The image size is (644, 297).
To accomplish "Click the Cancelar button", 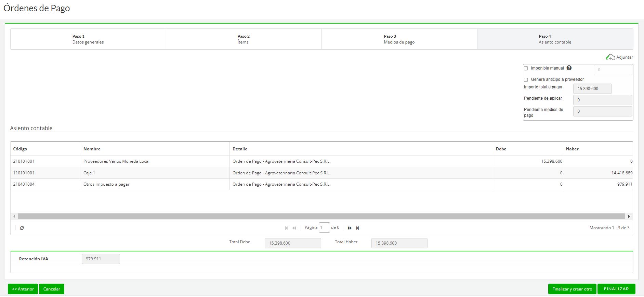I will click(52, 289).
